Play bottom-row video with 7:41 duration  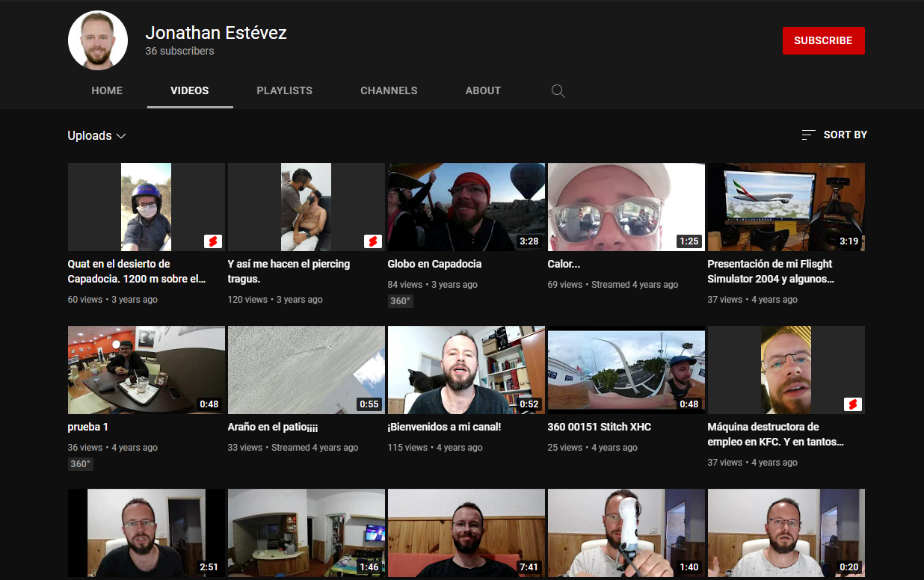pos(466,533)
